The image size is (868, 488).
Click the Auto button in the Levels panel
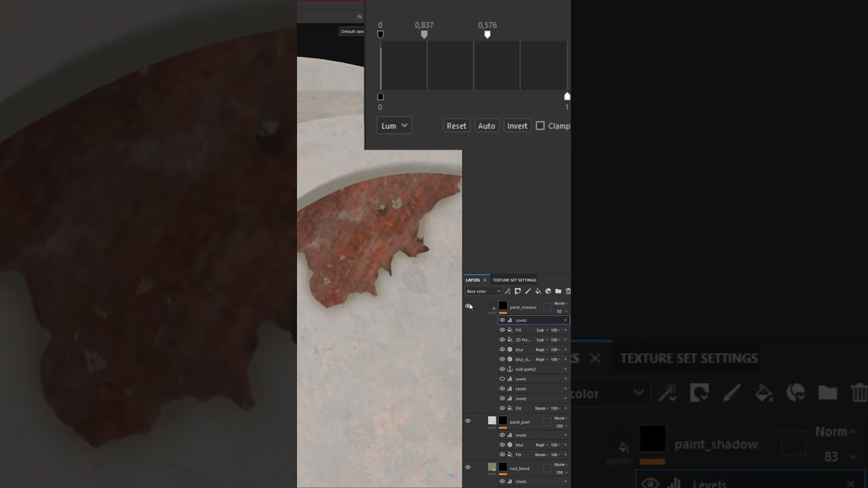pos(487,125)
